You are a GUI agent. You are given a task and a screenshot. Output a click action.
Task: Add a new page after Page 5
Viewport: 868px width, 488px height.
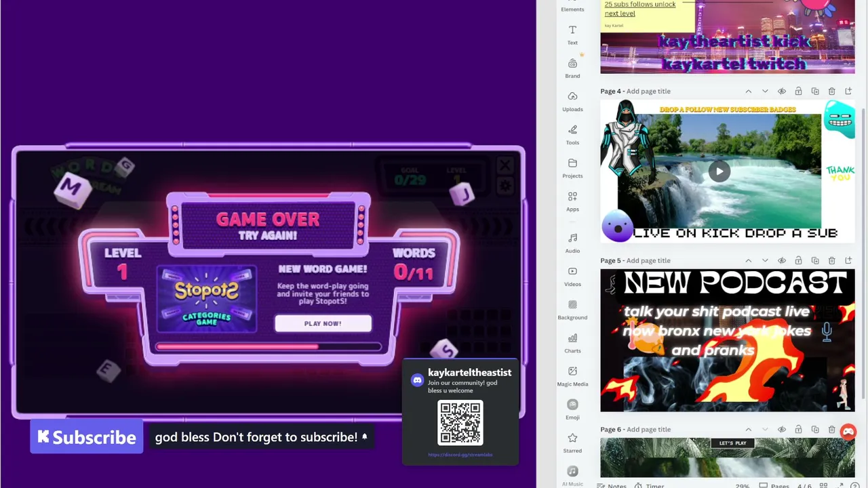coord(848,260)
